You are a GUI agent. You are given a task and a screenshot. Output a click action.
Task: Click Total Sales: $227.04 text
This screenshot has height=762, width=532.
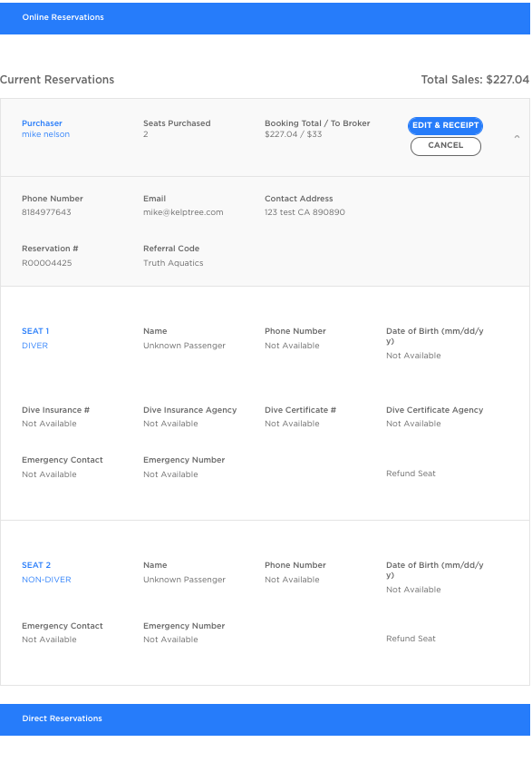[x=475, y=80]
